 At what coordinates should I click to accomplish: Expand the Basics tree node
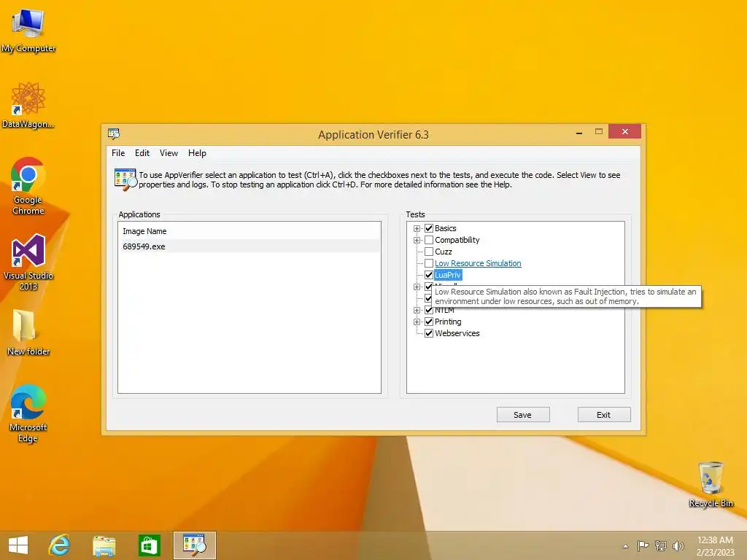417,228
